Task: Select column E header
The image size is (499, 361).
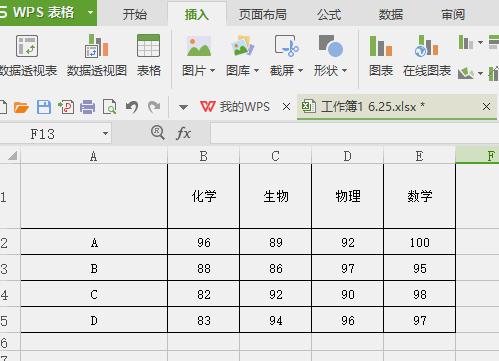Action: (x=419, y=156)
